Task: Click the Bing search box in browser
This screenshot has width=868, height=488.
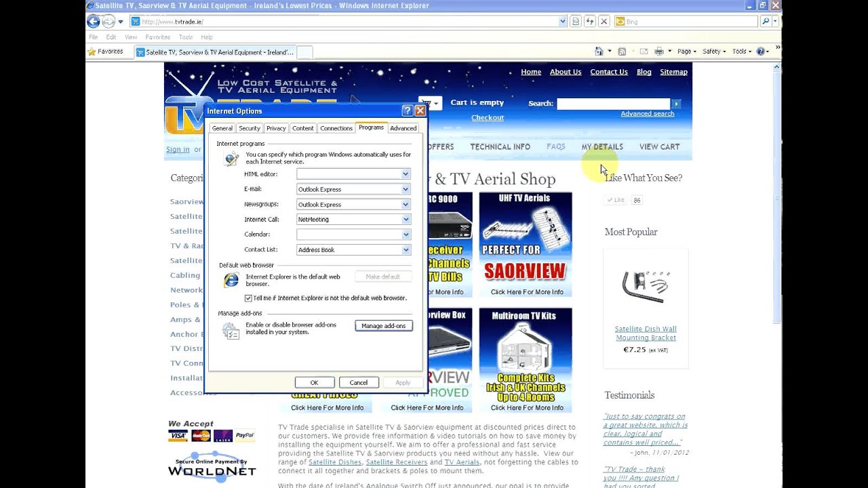Action: click(x=686, y=22)
